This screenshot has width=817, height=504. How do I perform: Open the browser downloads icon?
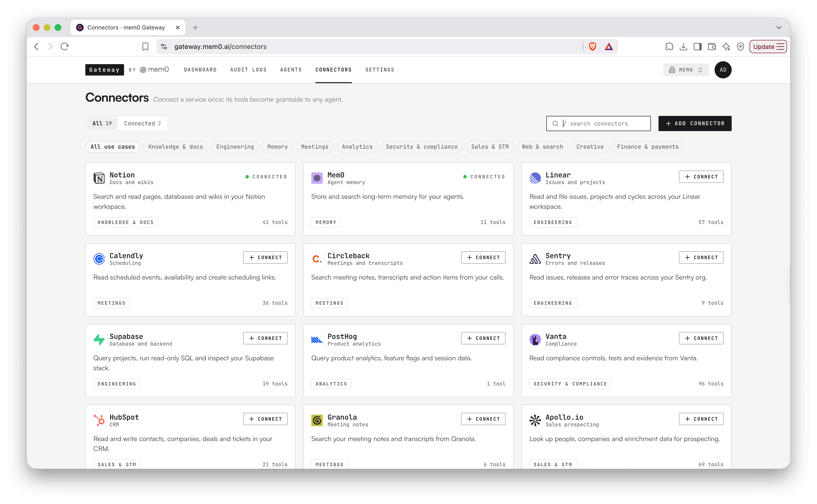click(x=683, y=47)
